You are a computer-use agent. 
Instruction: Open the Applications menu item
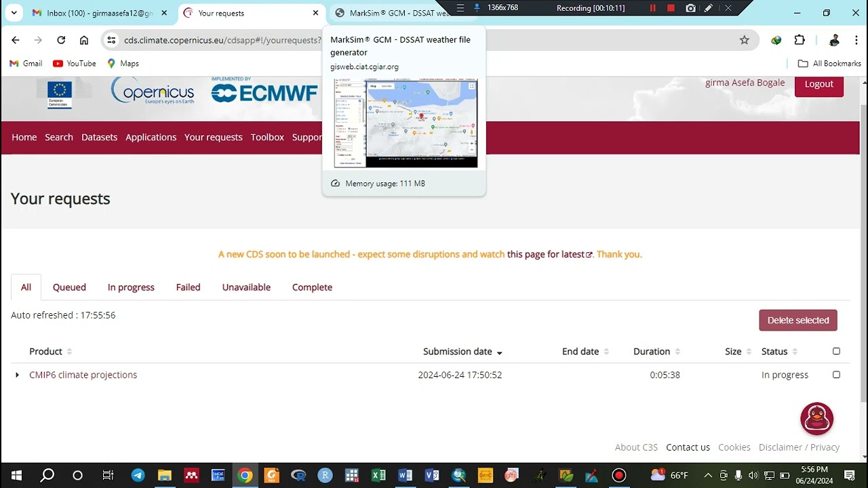point(151,137)
